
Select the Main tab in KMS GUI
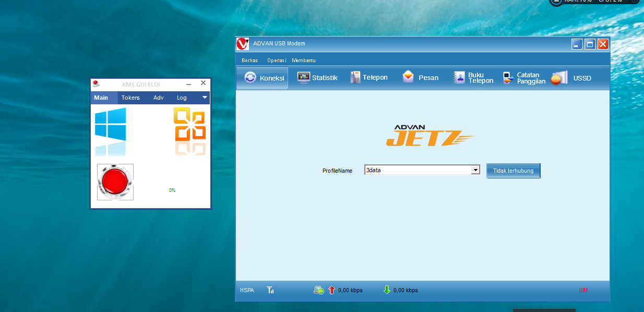point(104,98)
